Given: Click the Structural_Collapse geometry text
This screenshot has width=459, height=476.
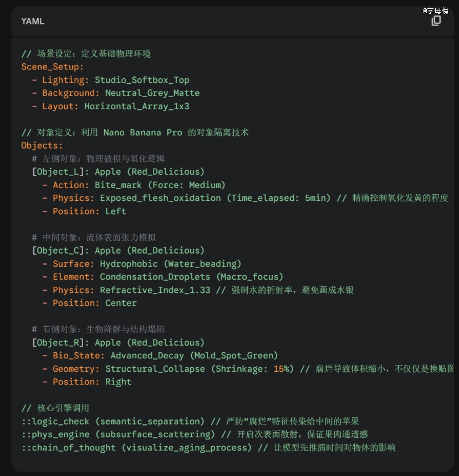Looking at the screenshot, I should [155, 369].
